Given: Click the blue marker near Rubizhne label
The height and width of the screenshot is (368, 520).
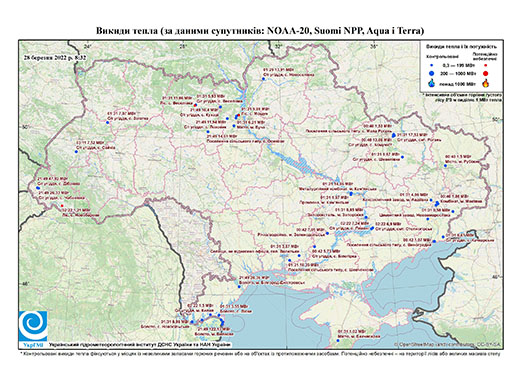Looking at the screenshot, I should (445, 166).
